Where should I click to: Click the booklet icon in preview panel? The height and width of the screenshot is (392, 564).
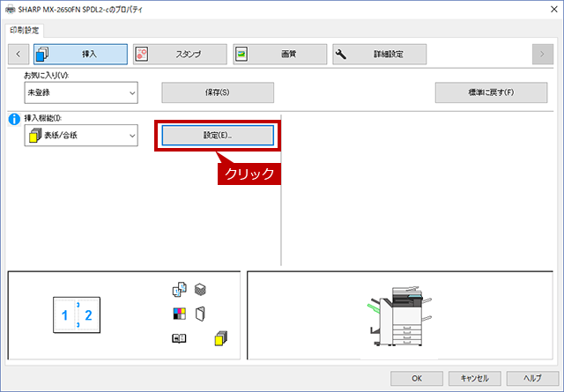(x=179, y=338)
